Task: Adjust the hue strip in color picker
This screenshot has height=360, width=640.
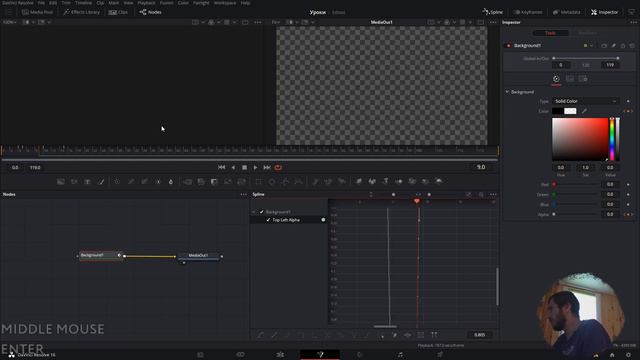Action: pos(612,139)
